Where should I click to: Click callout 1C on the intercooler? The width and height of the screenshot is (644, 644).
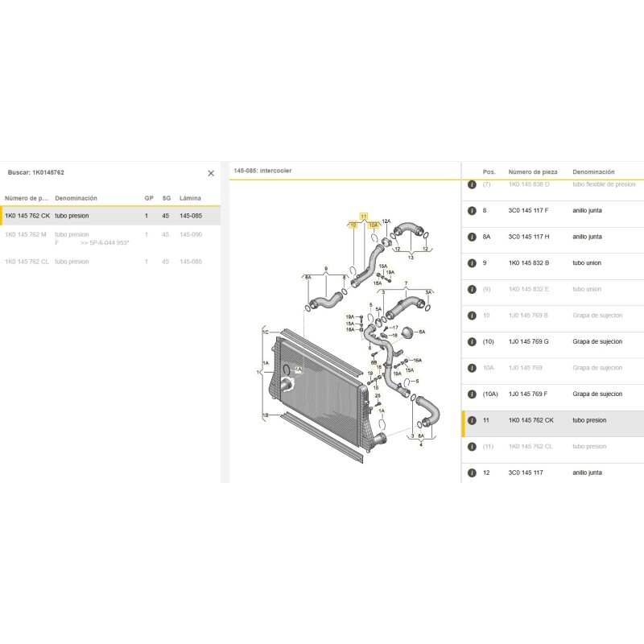click(x=266, y=332)
